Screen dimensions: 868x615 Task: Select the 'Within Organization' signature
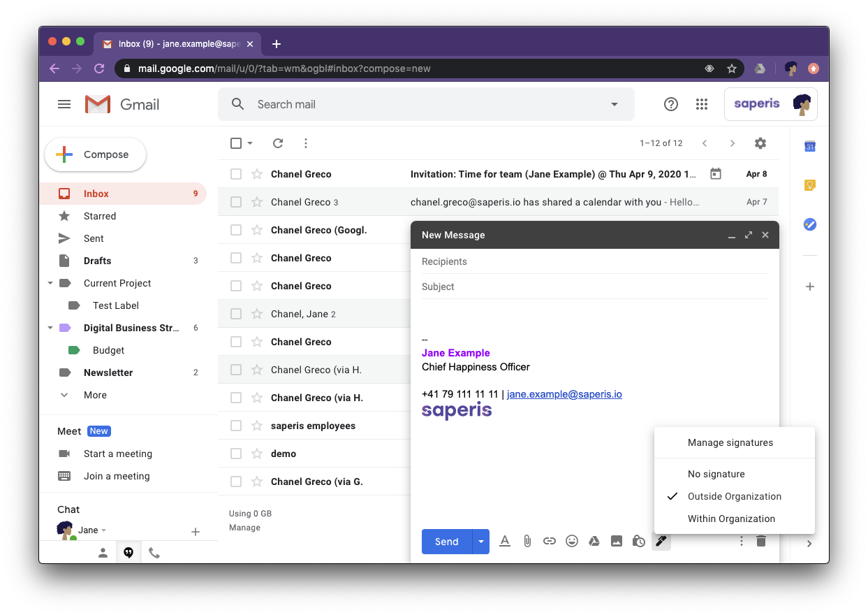coord(731,519)
